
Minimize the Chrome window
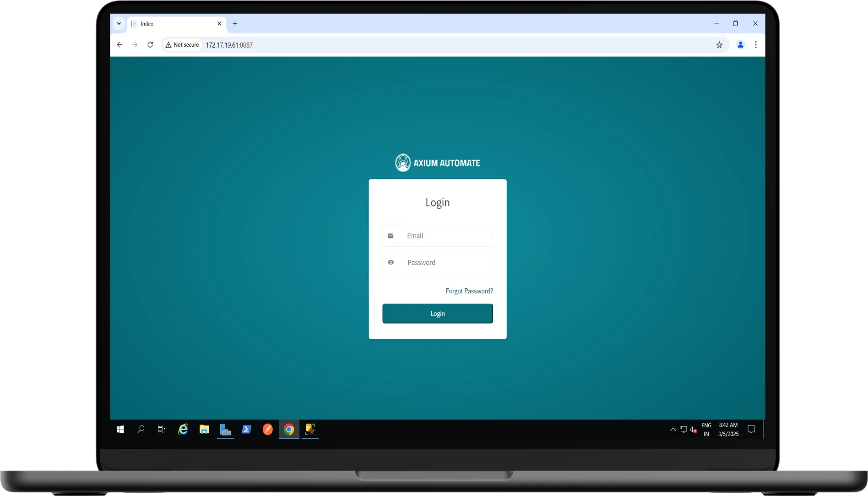(716, 24)
